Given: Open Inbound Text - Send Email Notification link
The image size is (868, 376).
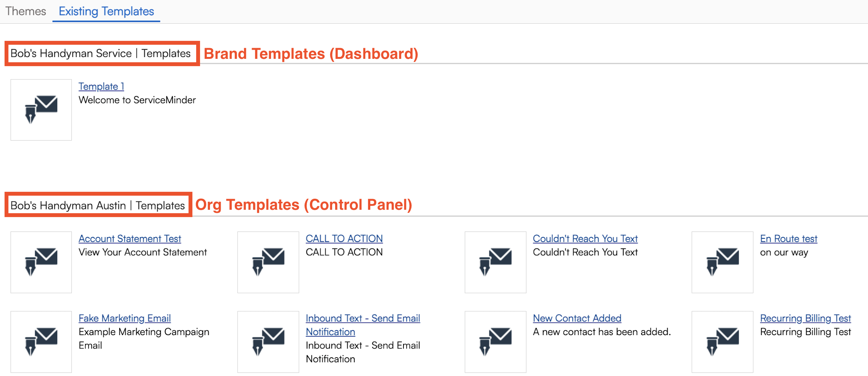Looking at the screenshot, I should pyautogui.click(x=363, y=318).
